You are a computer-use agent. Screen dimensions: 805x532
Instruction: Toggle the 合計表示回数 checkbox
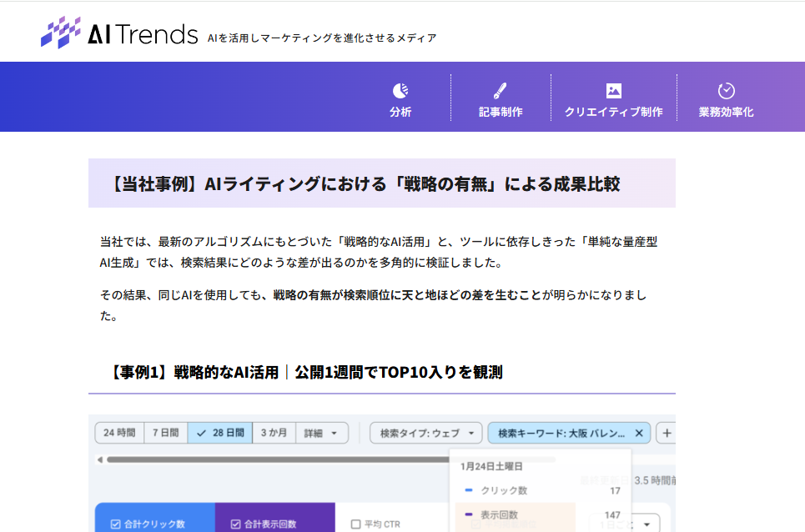coord(235,524)
